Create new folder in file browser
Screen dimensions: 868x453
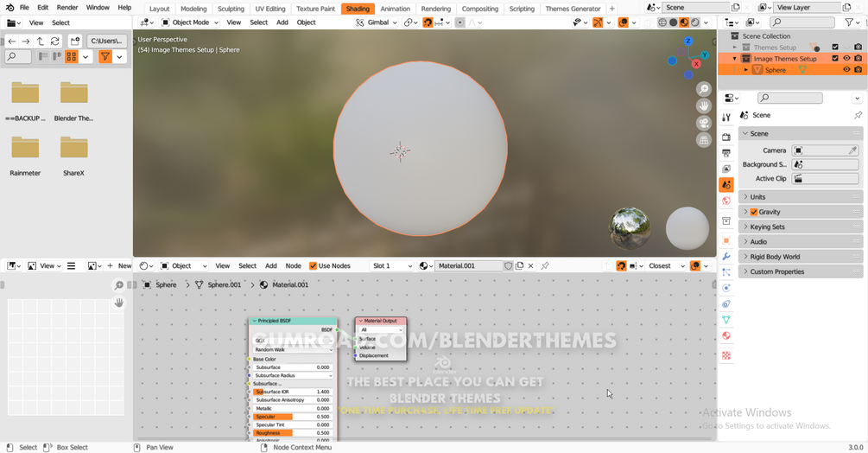pos(75,41)
